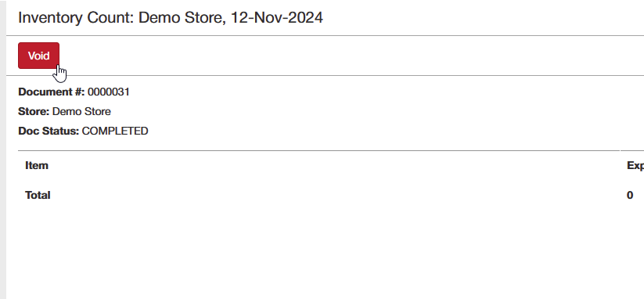Click the divider line under the page heading

325,36
